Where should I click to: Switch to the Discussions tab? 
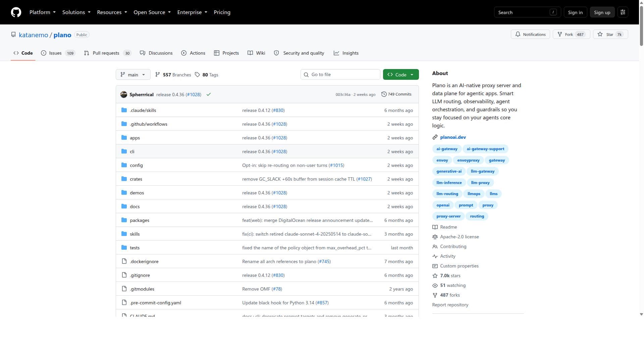click(156, 53)
